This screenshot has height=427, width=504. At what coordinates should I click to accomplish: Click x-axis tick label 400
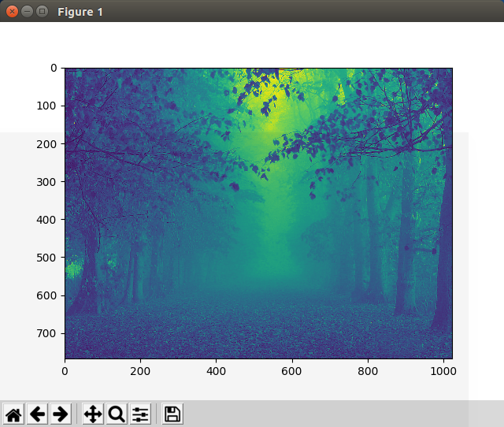pos(216,371)
